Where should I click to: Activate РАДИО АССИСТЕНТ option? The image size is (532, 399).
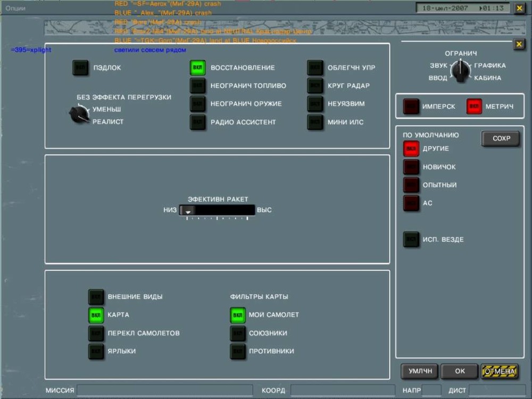[x=197, y=121]
